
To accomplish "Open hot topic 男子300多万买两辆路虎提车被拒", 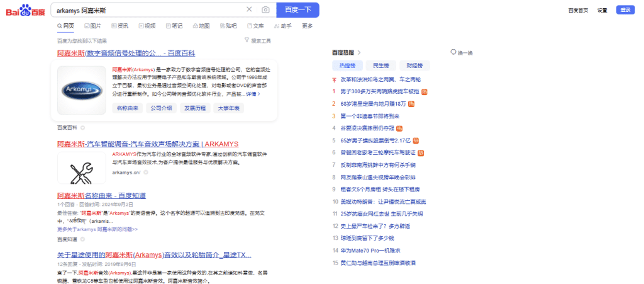I will coord(380,91).
